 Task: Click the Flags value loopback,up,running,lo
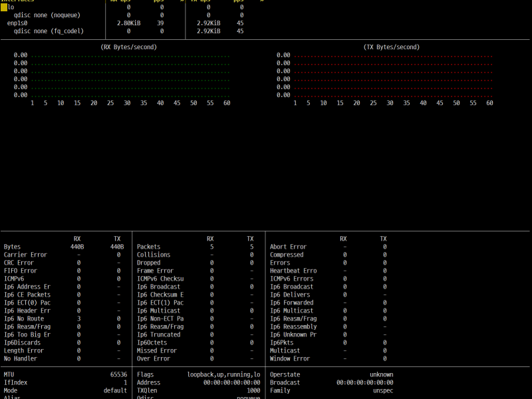[223, 374]
